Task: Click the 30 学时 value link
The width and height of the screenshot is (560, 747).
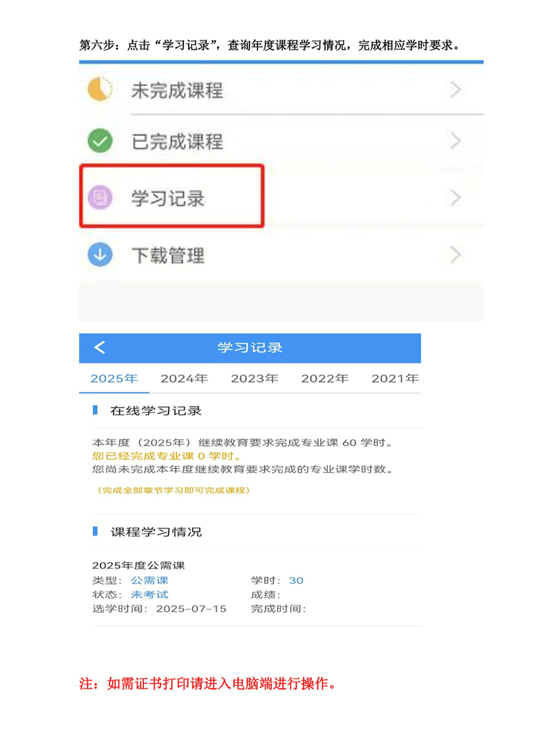Action: 296,581
